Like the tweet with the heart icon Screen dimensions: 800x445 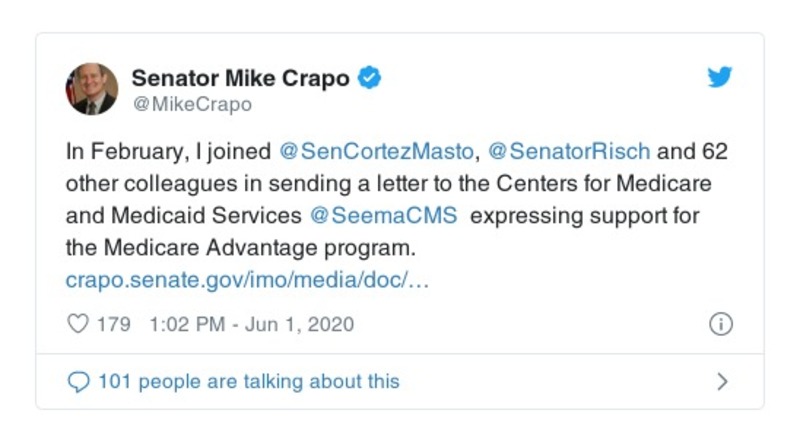(x=77, y=325)
